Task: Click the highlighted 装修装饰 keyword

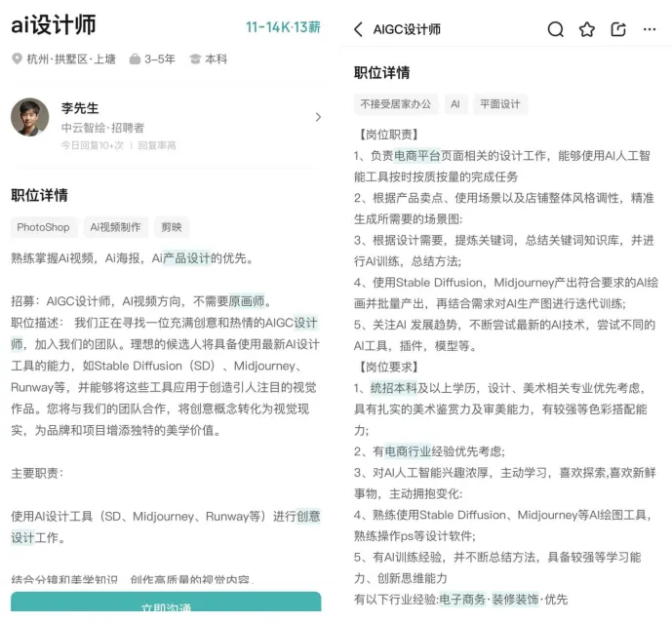Action: tap(515, 599)
